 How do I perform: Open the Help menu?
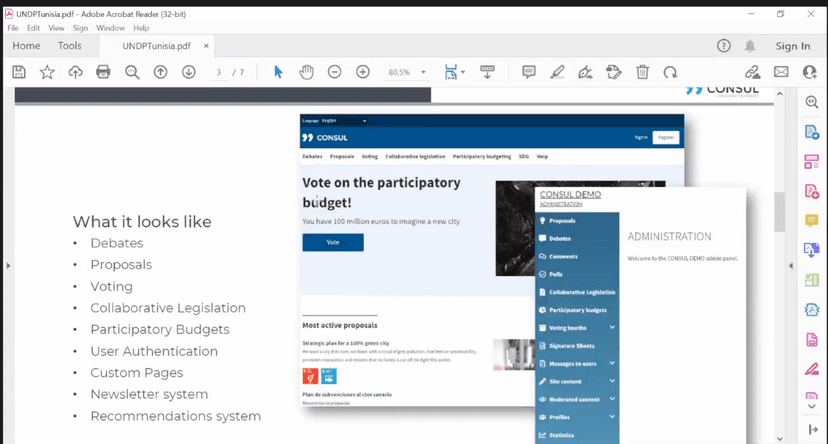click(x=141, y=28)
